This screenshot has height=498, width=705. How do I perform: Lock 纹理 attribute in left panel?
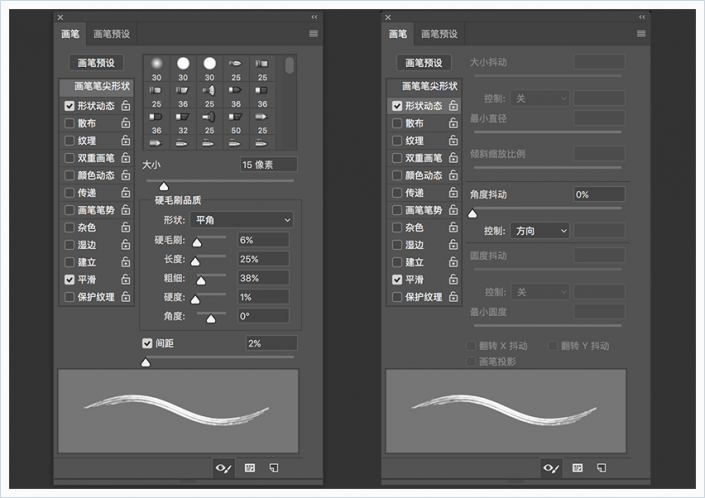click(126, 140)
